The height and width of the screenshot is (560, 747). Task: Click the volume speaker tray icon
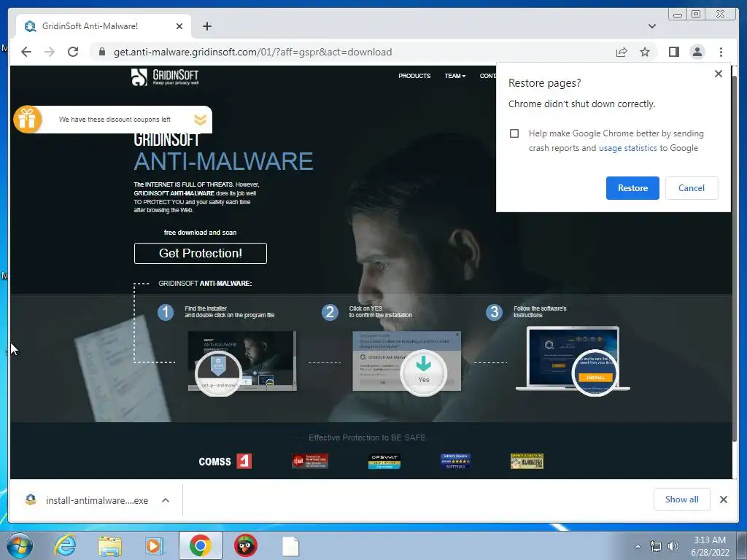[x=673, y=546]
